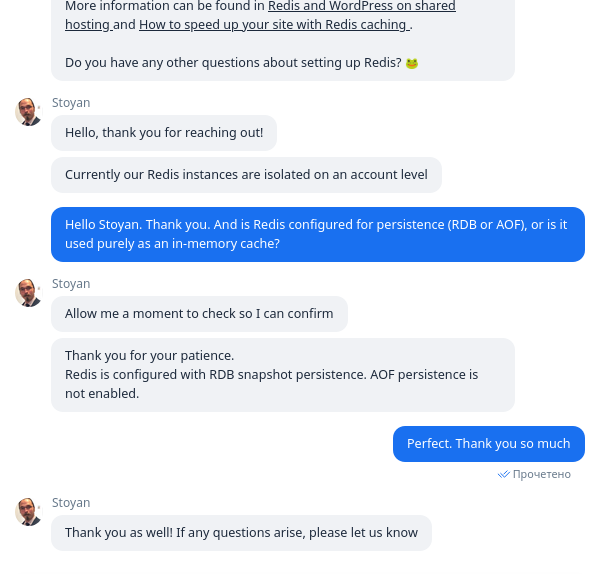Click the blue message asking about RDB or AOF
The image size is (600, 574).
pos(318,234)
